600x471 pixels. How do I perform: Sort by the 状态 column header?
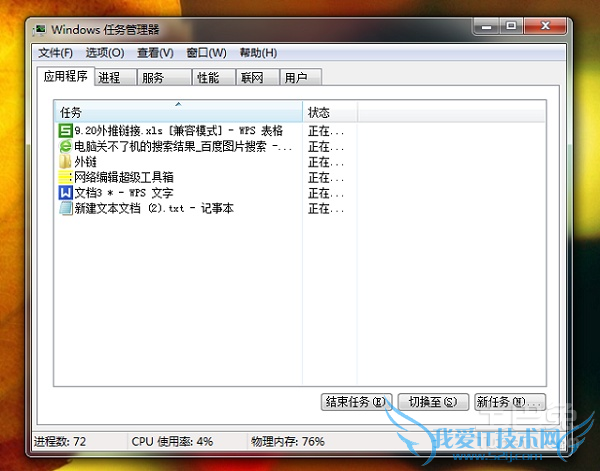330,112
